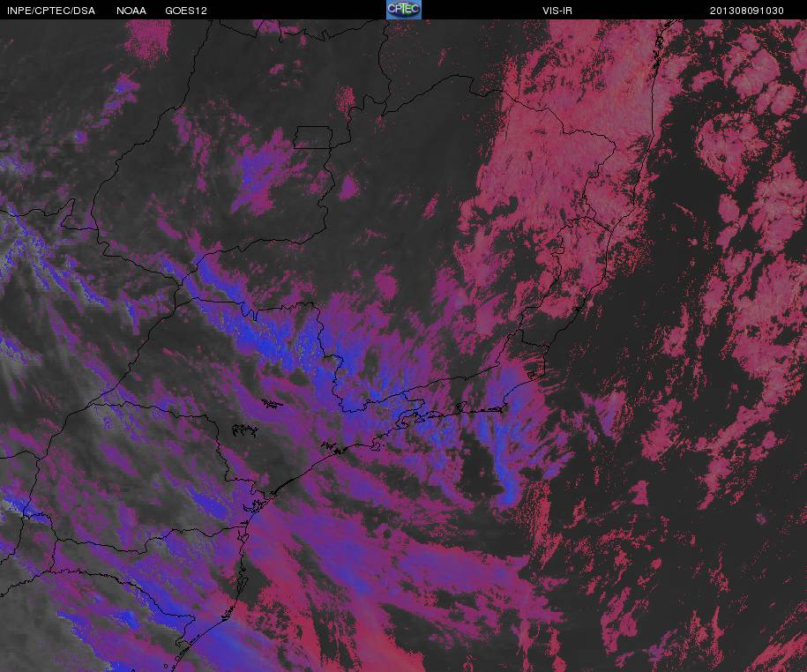
Task: Click the GOES12 satellite label
Action: click(186, 11)
